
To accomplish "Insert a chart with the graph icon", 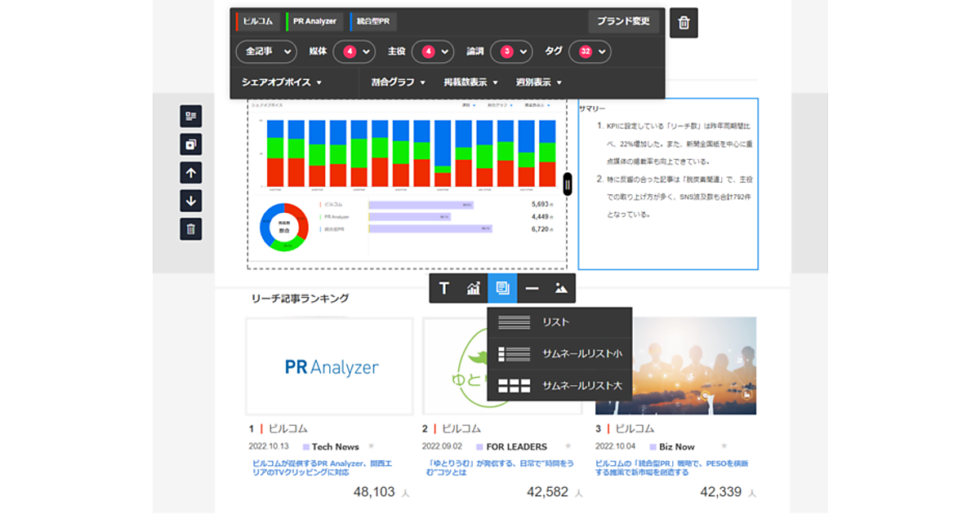I will pos(474,288).
